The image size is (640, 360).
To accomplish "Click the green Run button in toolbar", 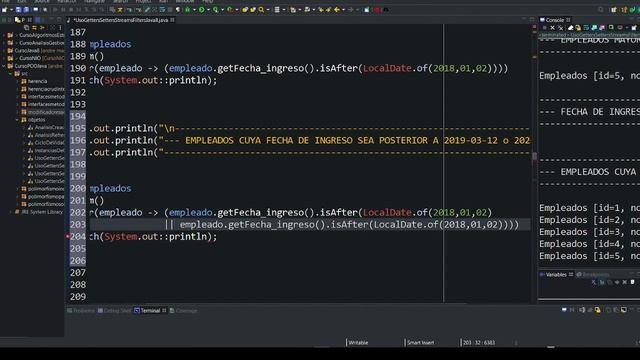I will click(202, 9).
